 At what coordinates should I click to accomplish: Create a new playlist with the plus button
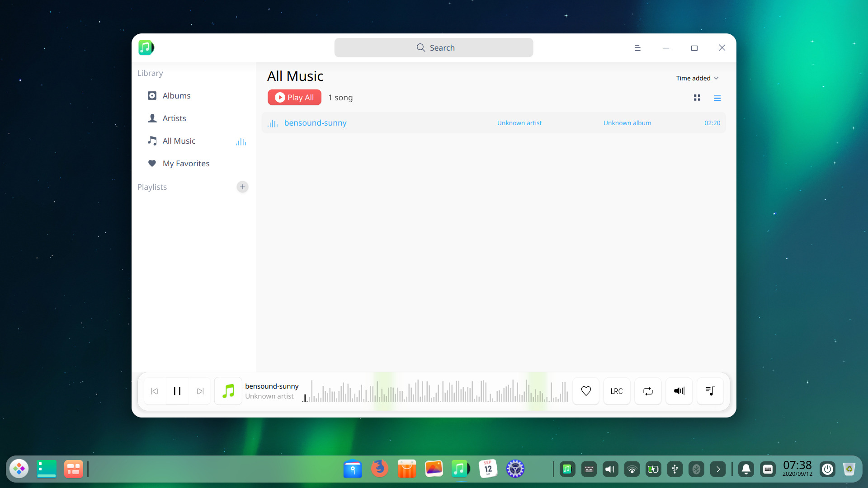coord(242,187)
